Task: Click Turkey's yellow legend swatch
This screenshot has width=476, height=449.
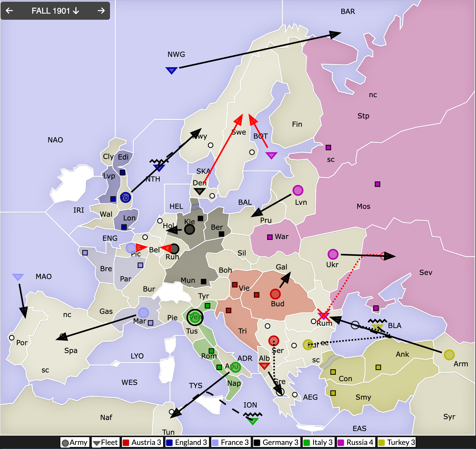Action: 381,443
